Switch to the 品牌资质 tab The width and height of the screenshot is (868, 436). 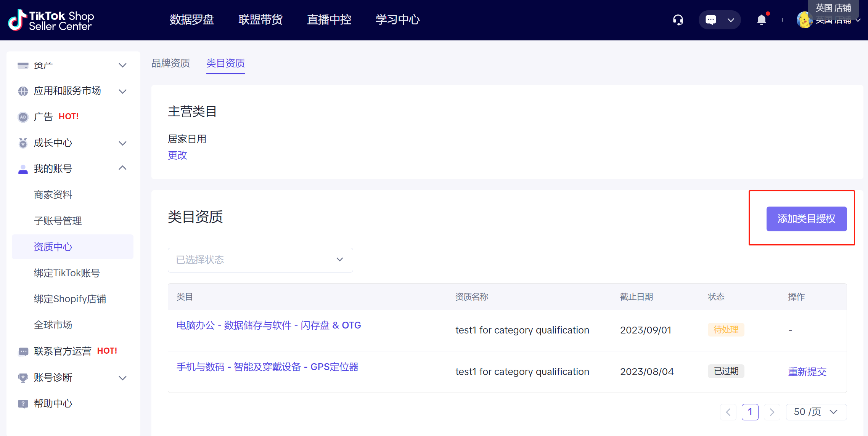tap(170, 63)
